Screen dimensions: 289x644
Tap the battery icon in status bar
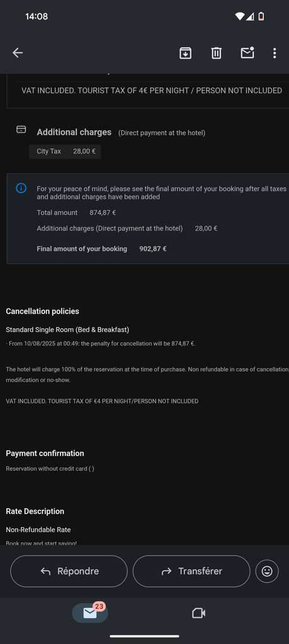tap(261, 16)
